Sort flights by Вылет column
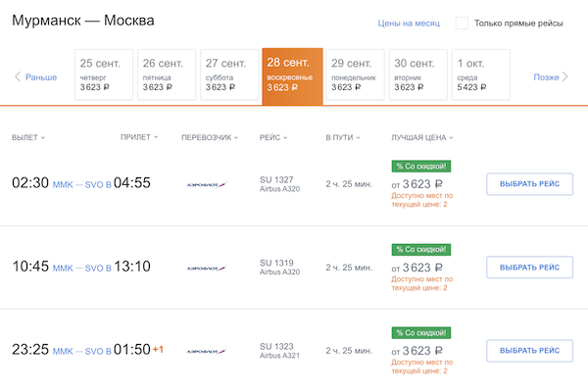The width and height of the screenshot is (588, 392). [28, 137]
